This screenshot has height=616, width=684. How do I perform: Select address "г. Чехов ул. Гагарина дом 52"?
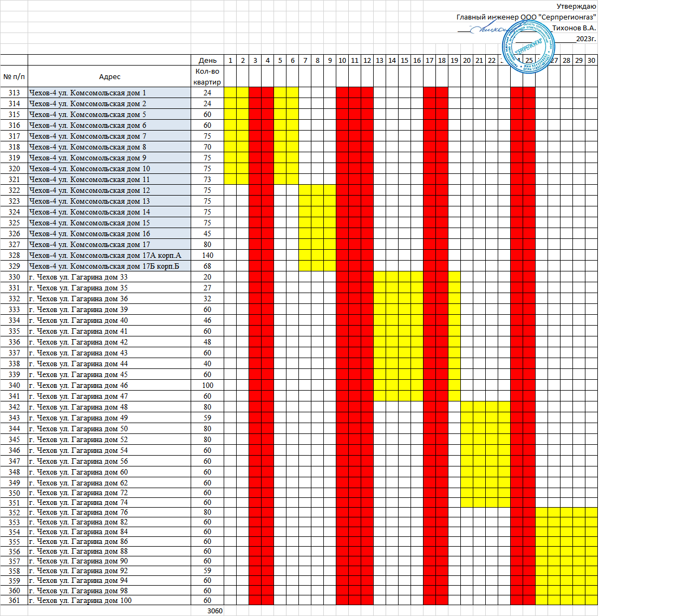pos(109,439)
